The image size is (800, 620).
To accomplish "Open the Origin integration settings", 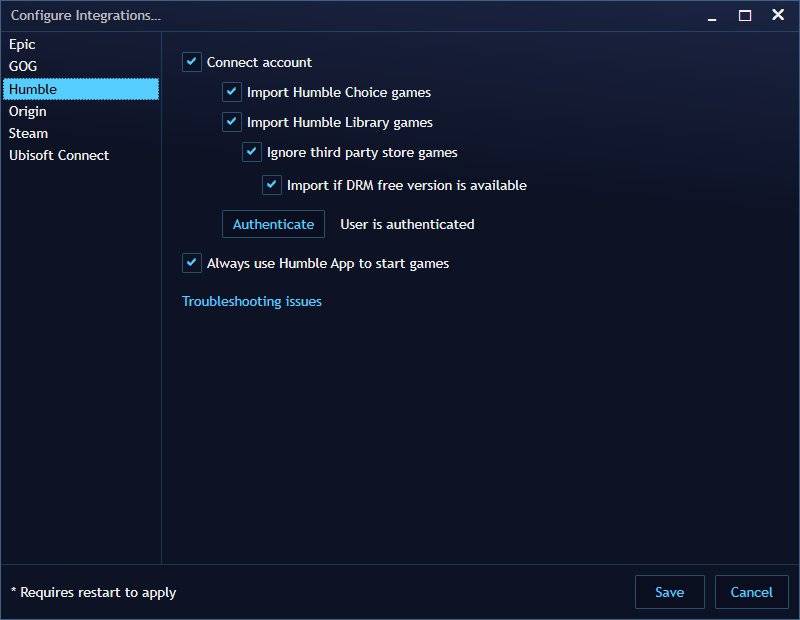I will (x=28, y=111).
